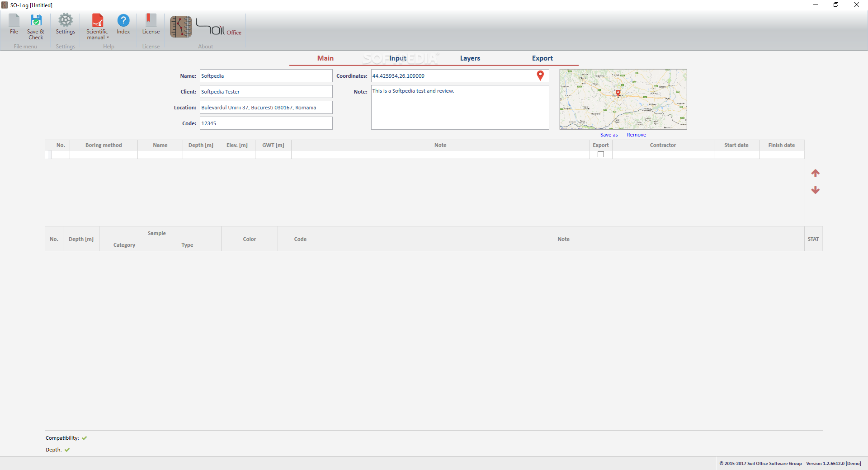The width and height of the screenshot is (868, 470).
Task: Click the map thumbnail
Action: pyautogui.click(x=623, y=99)
